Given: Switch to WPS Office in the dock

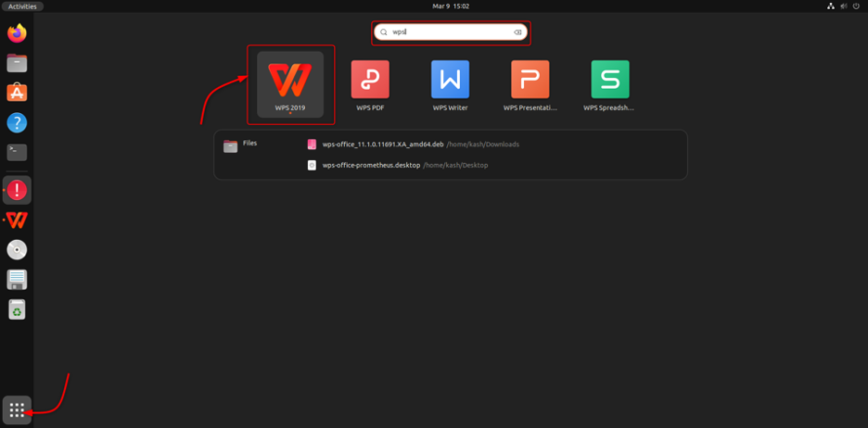Looking at the screenshot, I should (18, 220).
